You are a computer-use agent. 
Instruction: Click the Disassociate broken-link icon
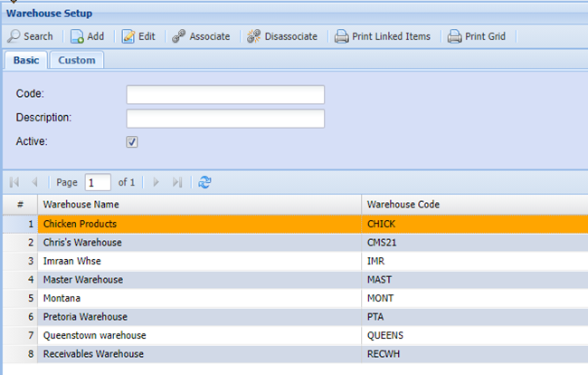(254, 36)
